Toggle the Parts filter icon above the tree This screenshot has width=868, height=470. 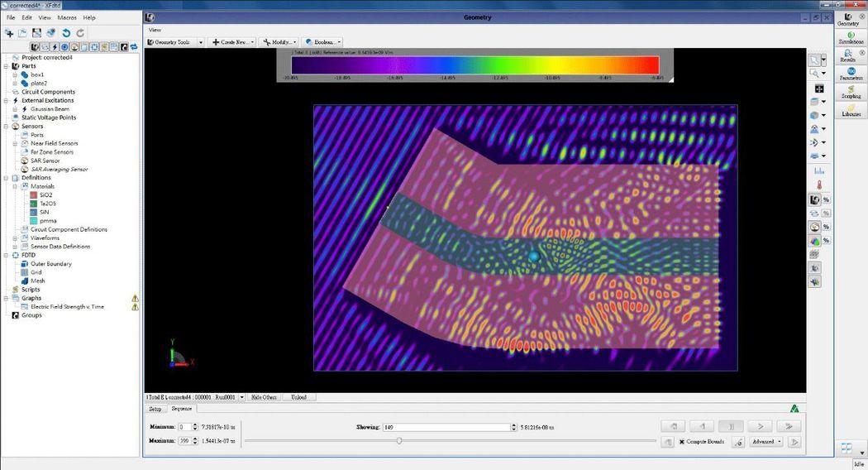point(35,47)
